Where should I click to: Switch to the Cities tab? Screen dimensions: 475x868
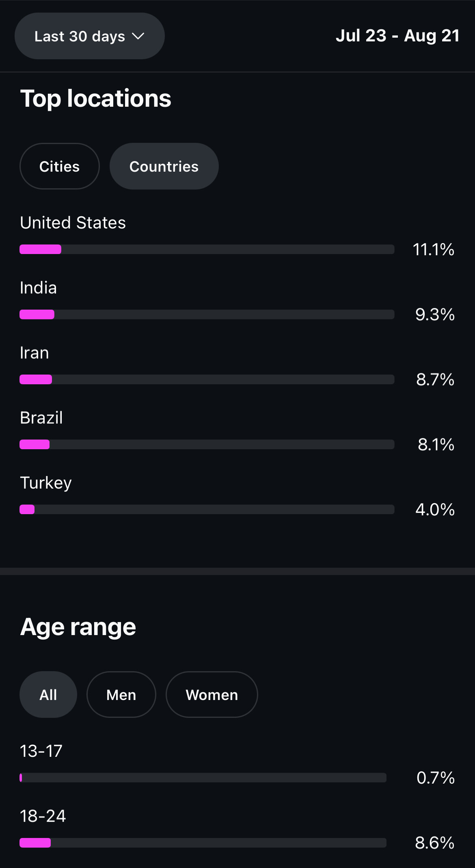pos(59,166)
